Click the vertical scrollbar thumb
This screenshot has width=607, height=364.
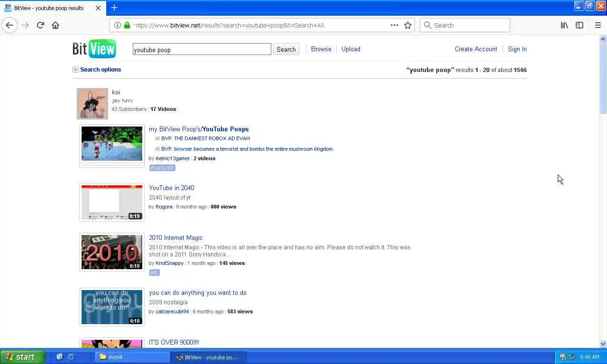click(603, 78)
